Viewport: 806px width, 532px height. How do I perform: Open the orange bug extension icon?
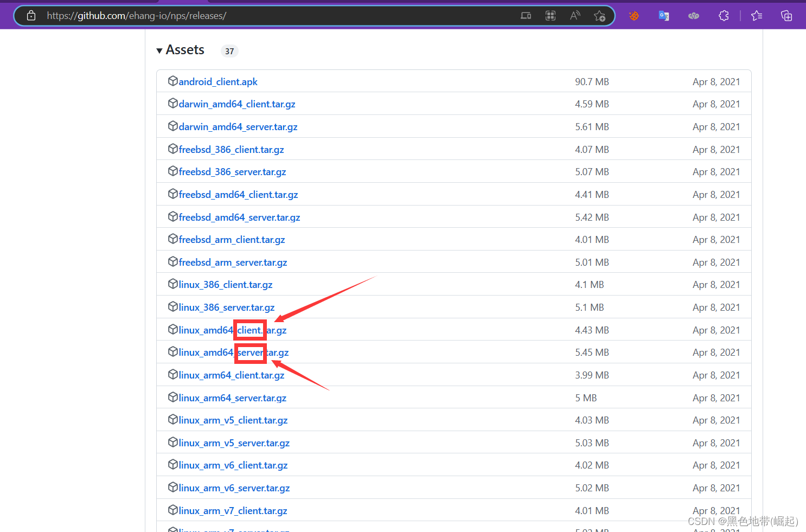[x=634, y=16]
